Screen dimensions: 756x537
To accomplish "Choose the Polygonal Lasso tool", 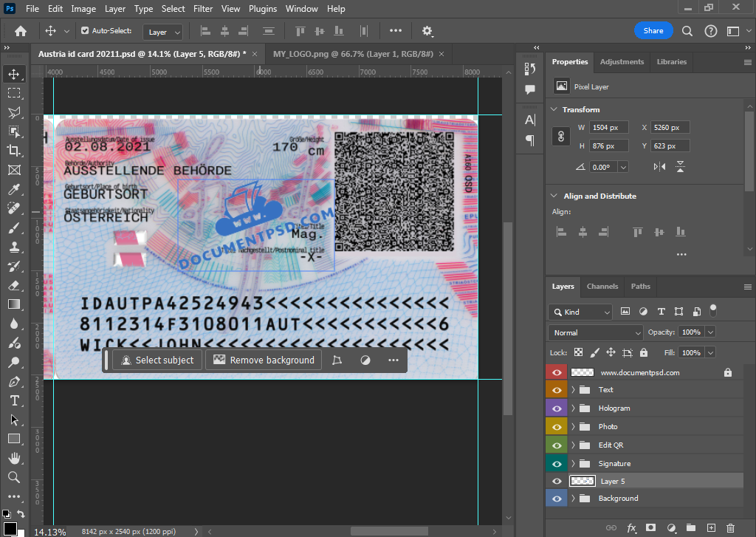I will (14, 112).
